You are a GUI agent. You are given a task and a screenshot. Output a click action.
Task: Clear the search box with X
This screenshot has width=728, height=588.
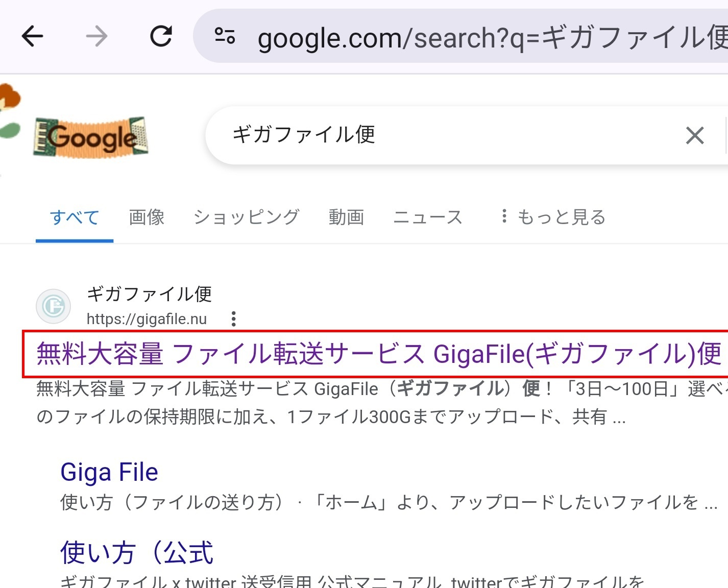coord(694,136)
